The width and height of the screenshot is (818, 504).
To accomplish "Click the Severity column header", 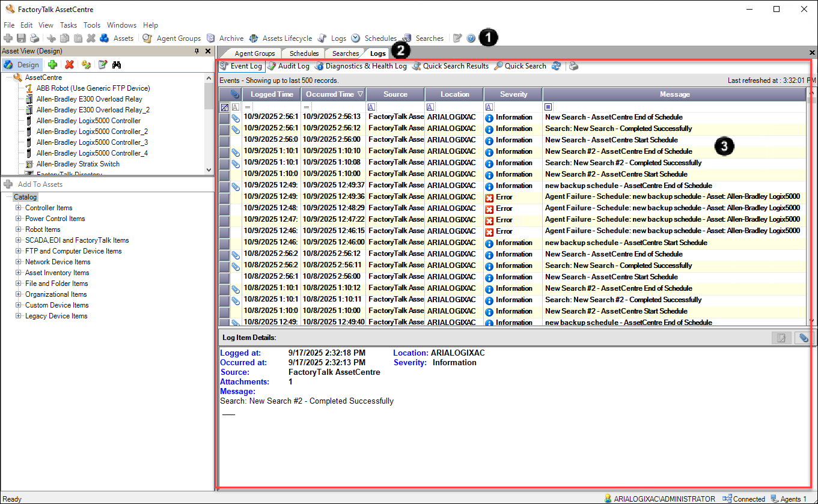I will click(513, 94).
